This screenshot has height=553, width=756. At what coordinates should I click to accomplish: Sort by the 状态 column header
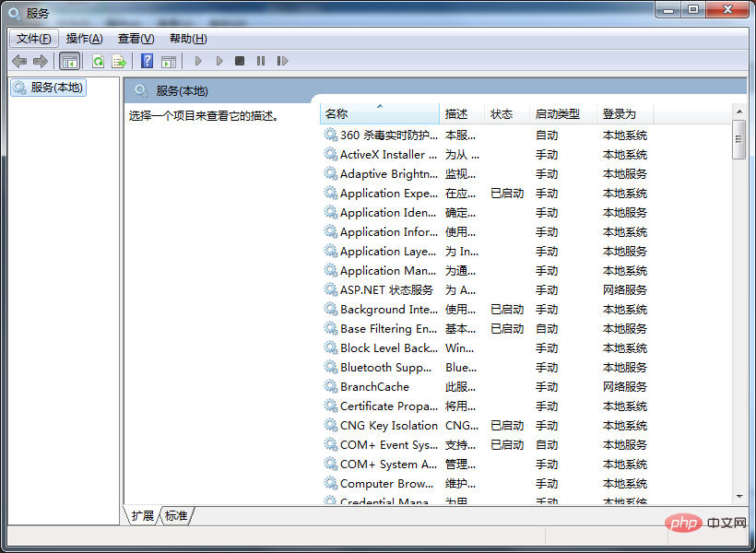[507, 113]
